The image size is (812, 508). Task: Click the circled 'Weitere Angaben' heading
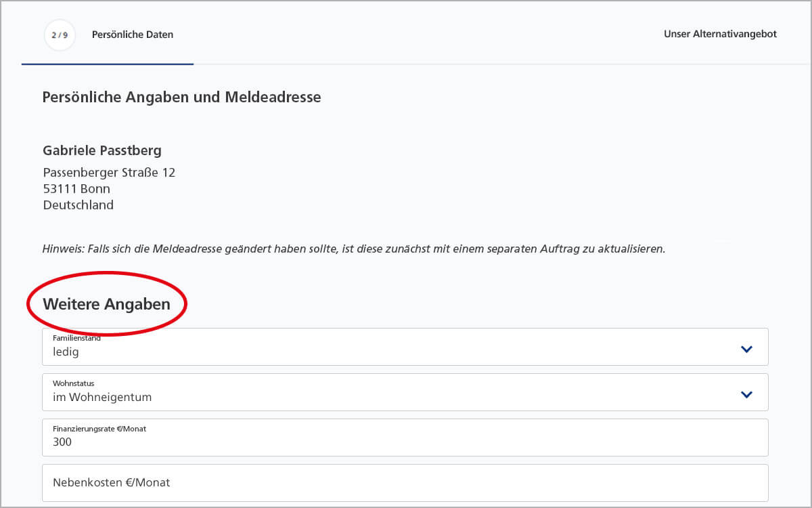pos(106,304)
